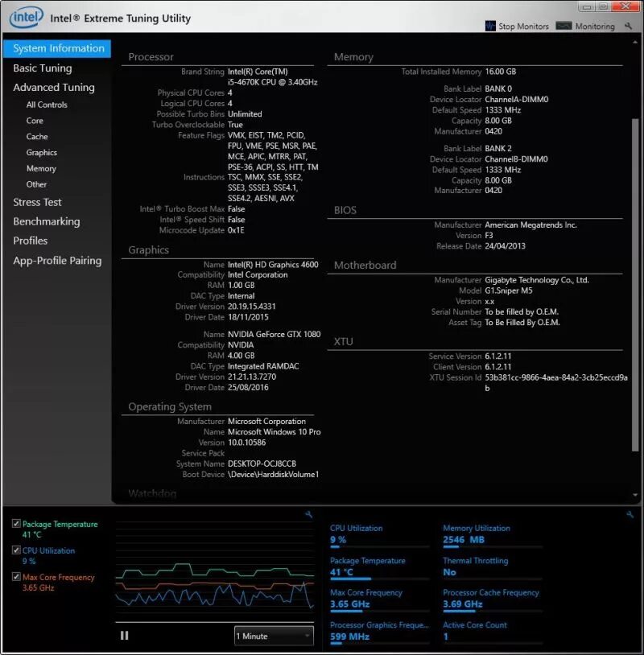Select Memory tuning item in sidebar
Screen dimensions: 644x655
click(x=41, y=168)
